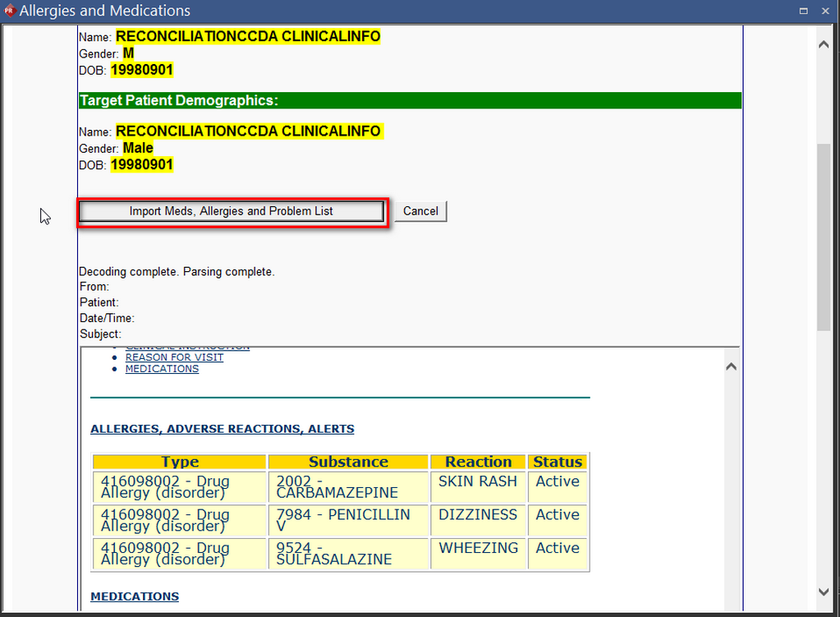840x617 pixels.
Task: Select the Active status cell for CARBAMAZEPINE
Action: 558,481
